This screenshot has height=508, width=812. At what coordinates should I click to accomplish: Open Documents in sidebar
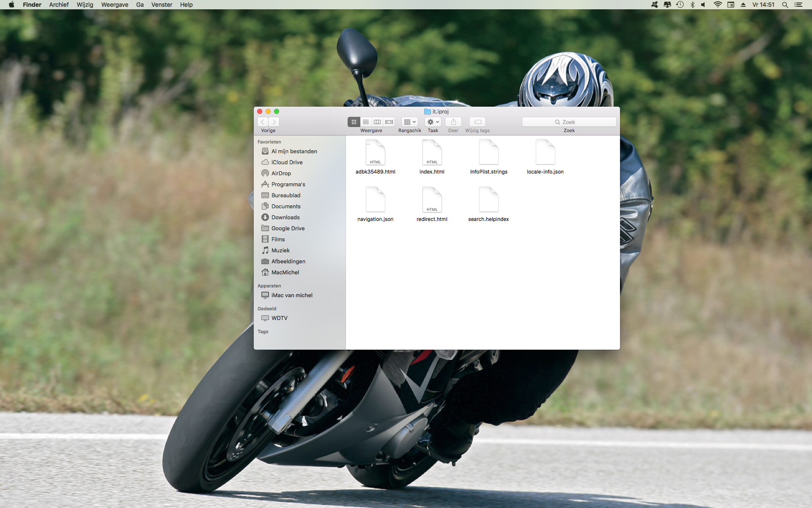click(299, 206)
